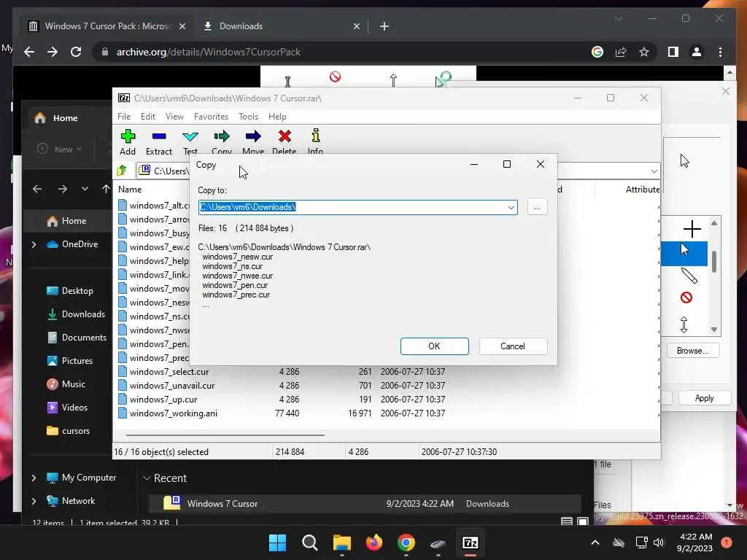
Task: Expand the OneDrive tree node
Action: click(34, 244)
